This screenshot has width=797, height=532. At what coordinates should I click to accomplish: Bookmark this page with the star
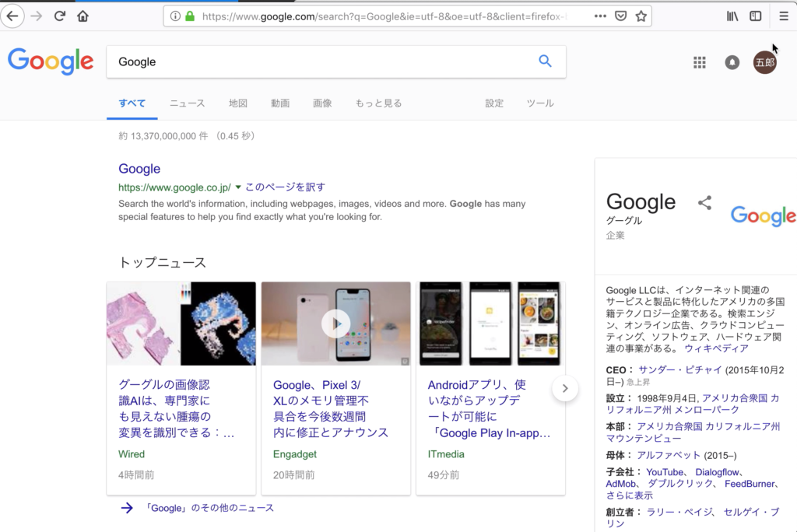click(641, 16)
